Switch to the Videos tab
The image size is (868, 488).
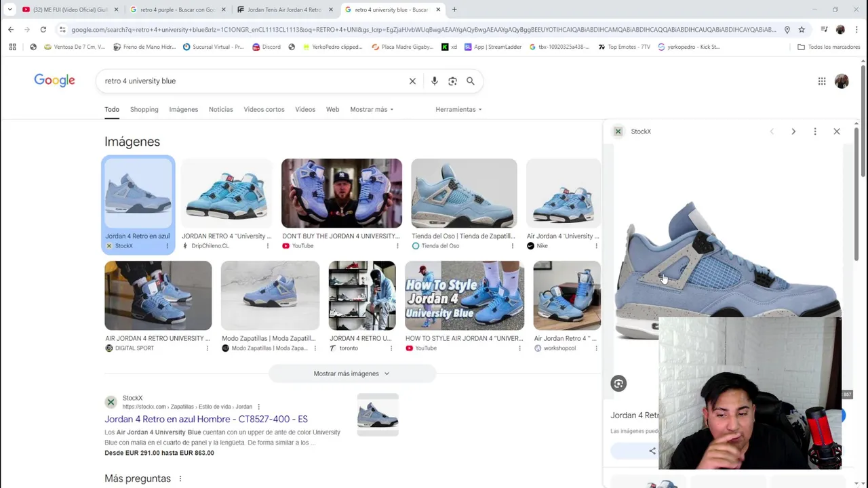click(305, 109)
